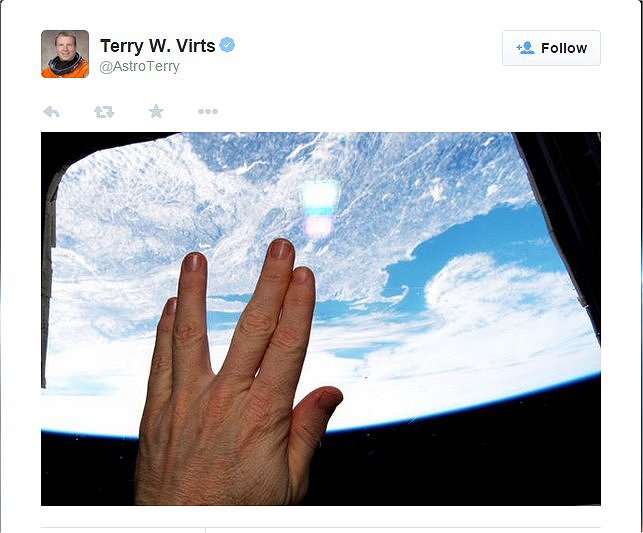Visit the @AstroTerry handle link

[139, 66]
